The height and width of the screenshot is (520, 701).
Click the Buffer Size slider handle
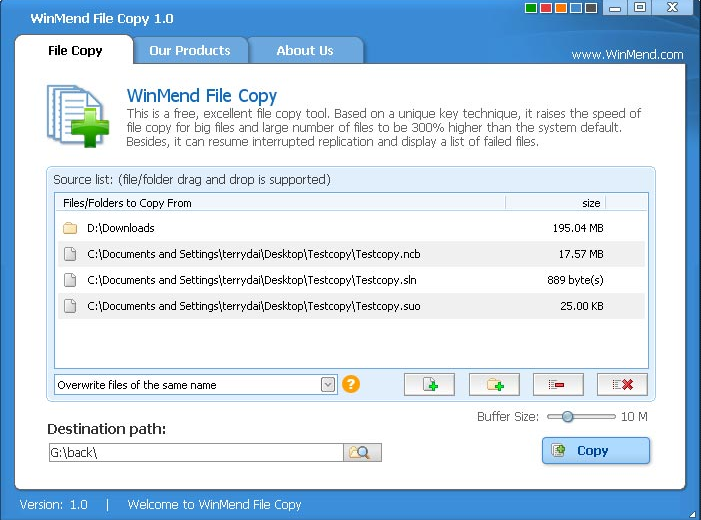567,417
